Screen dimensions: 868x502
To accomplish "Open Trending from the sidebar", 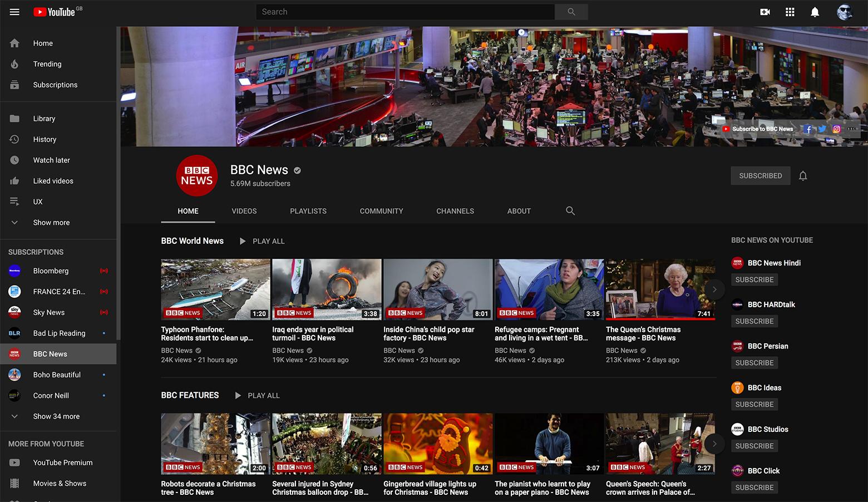I will 58,64.
